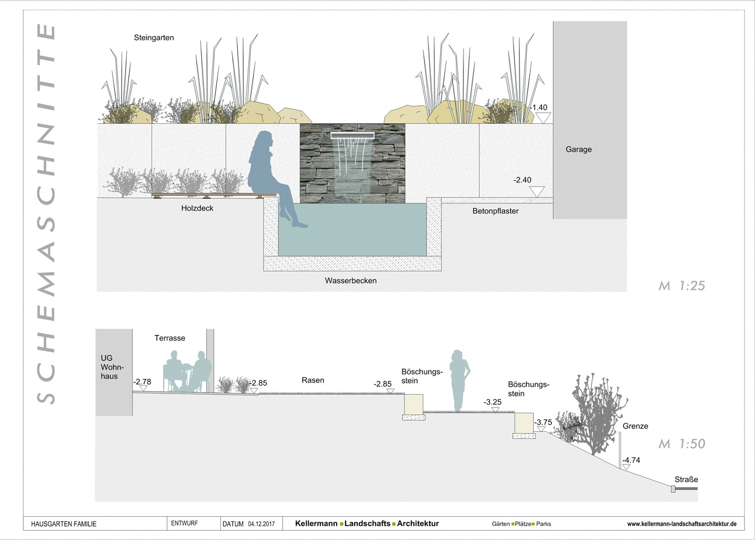Click the waterfall spout on stone wall
The width and height of the screenshot is (756, 540).
353,136
